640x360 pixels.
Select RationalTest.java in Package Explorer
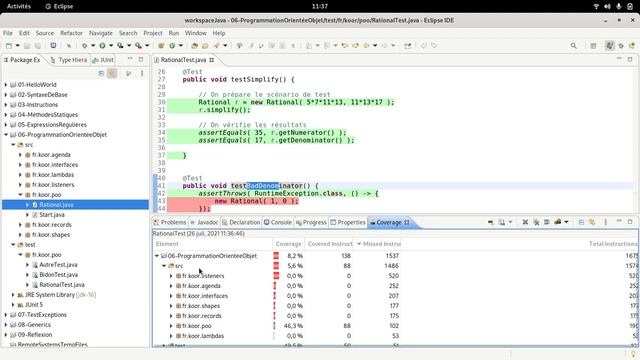click(62, 285)
